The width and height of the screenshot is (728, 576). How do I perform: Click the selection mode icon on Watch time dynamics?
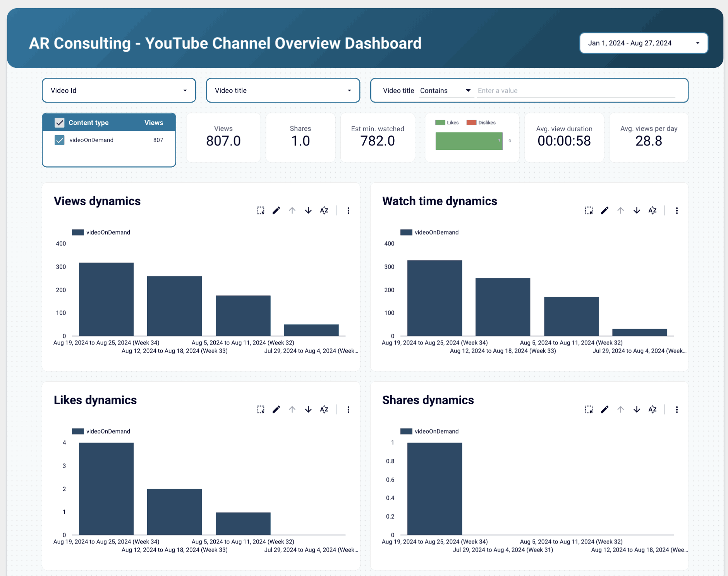click(589, 210)
